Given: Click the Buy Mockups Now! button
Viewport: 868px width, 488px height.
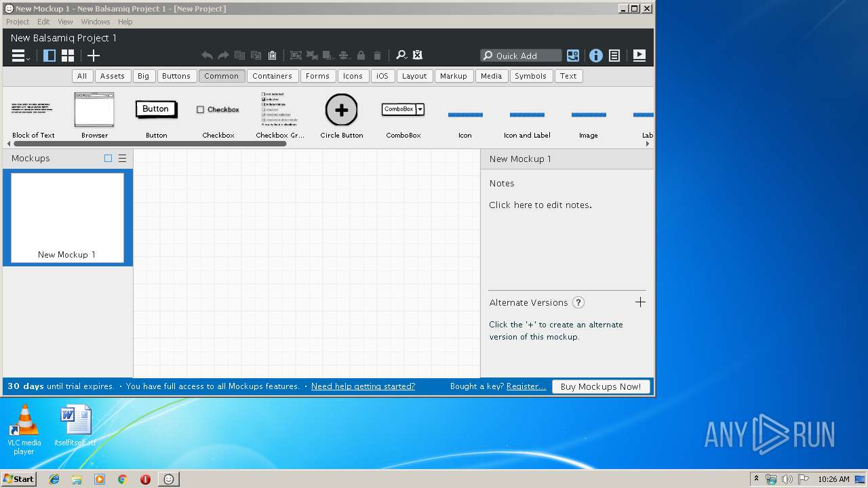Looking at the screenshot, I should 601,386.
